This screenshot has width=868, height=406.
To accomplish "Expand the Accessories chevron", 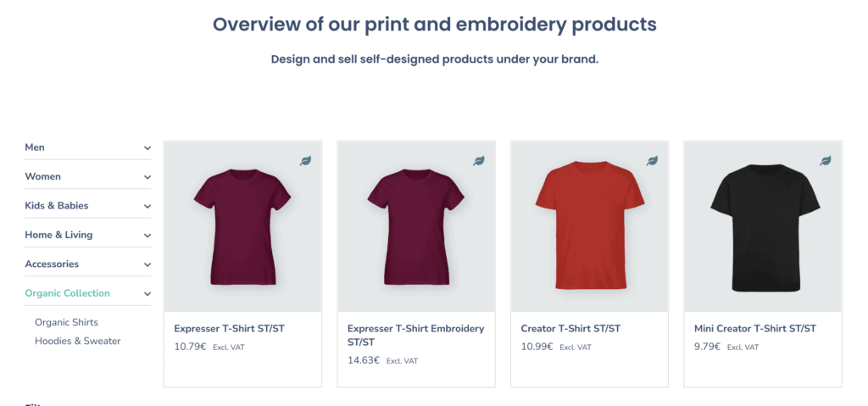I will click(x=147, y=264).
